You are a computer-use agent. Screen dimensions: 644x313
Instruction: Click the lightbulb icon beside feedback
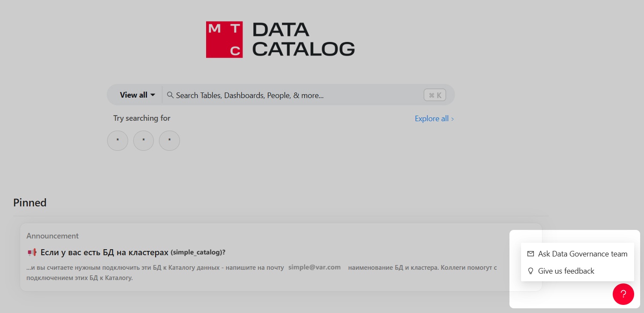[530, 271]
